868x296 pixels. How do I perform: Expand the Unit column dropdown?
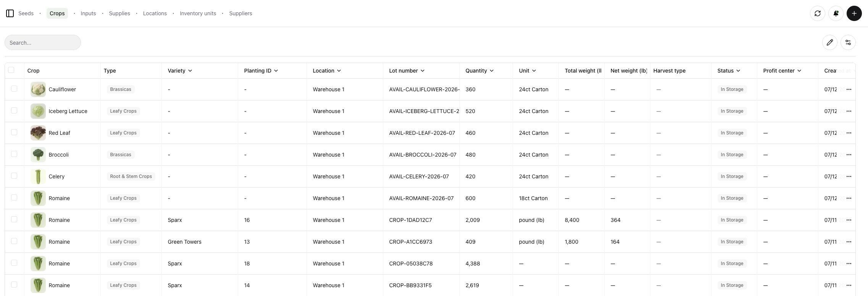(x=534, y=71)
